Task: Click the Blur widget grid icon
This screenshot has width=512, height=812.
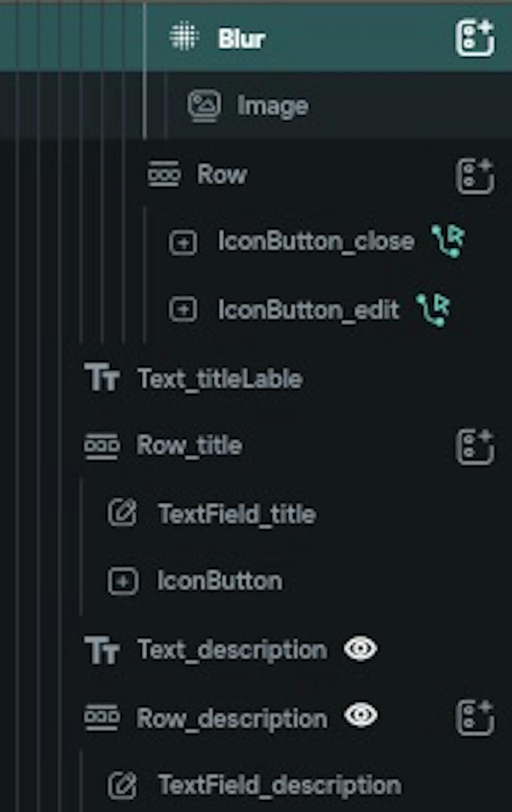Action: click(184, 36)
